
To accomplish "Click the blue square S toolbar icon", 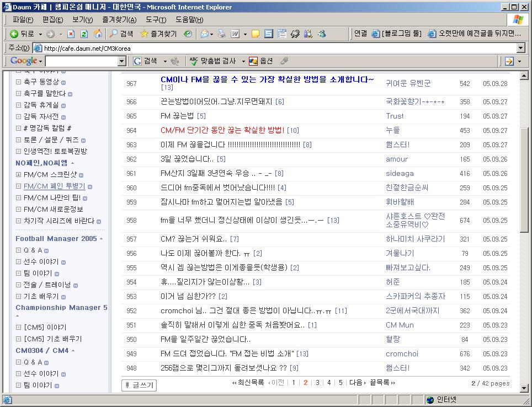I will (x=268, y=34).
